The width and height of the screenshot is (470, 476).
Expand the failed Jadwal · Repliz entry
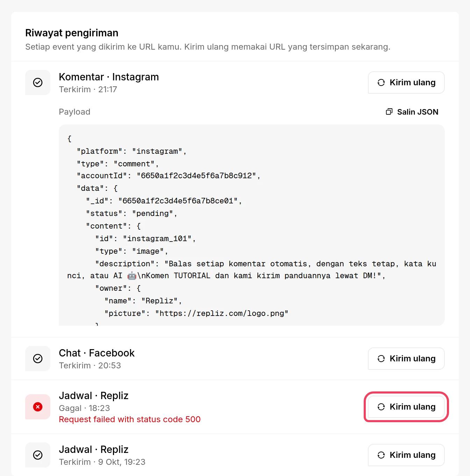(94, 396)
